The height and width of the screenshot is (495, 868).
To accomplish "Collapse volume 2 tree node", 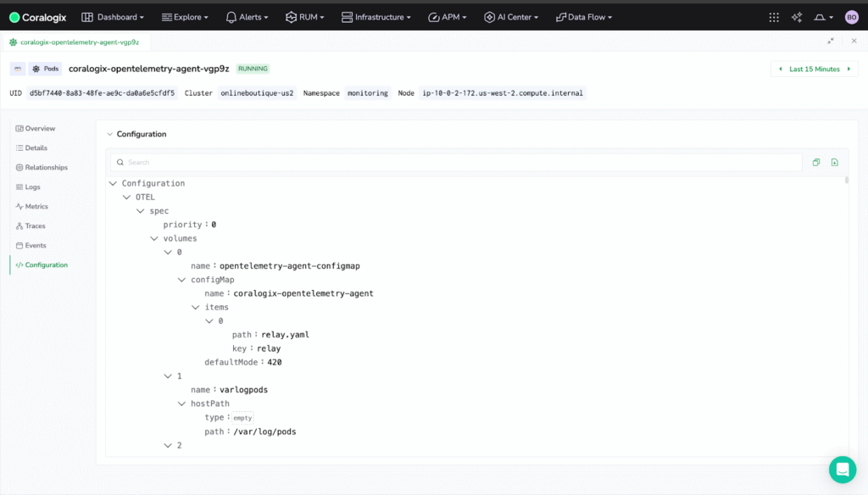I will (168, 445).
